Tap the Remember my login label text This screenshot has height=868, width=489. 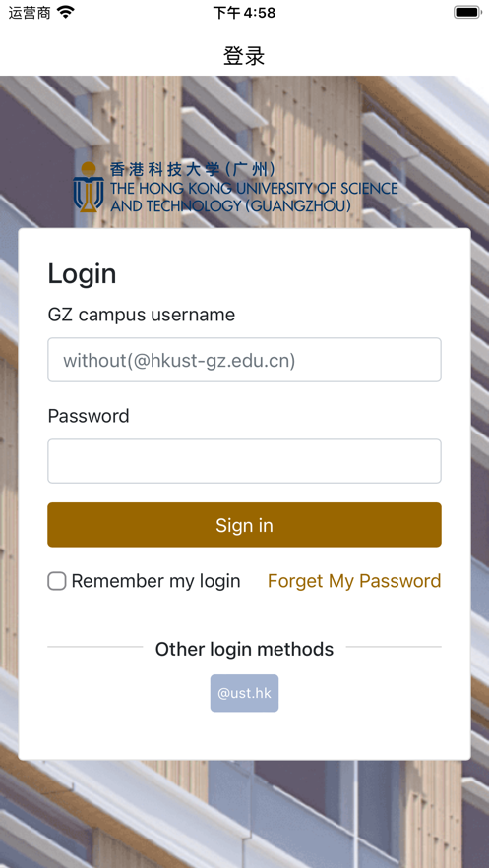pyautogui.click(x=155, y=581)
